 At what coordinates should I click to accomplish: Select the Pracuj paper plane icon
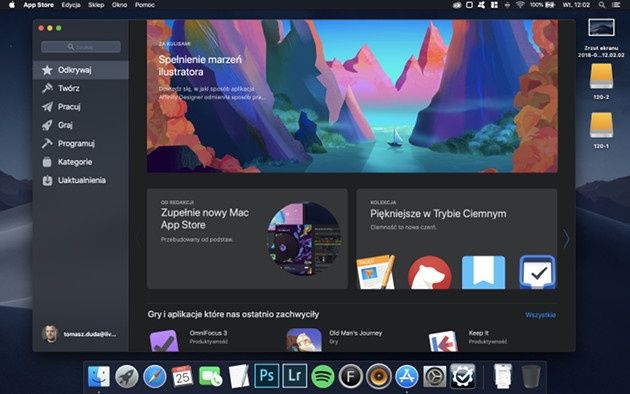point(47,107)
